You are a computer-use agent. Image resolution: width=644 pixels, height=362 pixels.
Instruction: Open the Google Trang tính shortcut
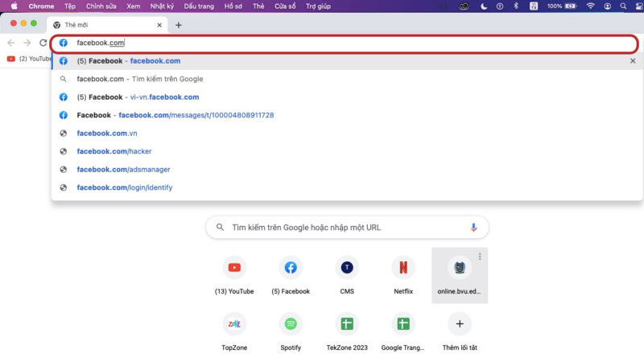(403, 323)
